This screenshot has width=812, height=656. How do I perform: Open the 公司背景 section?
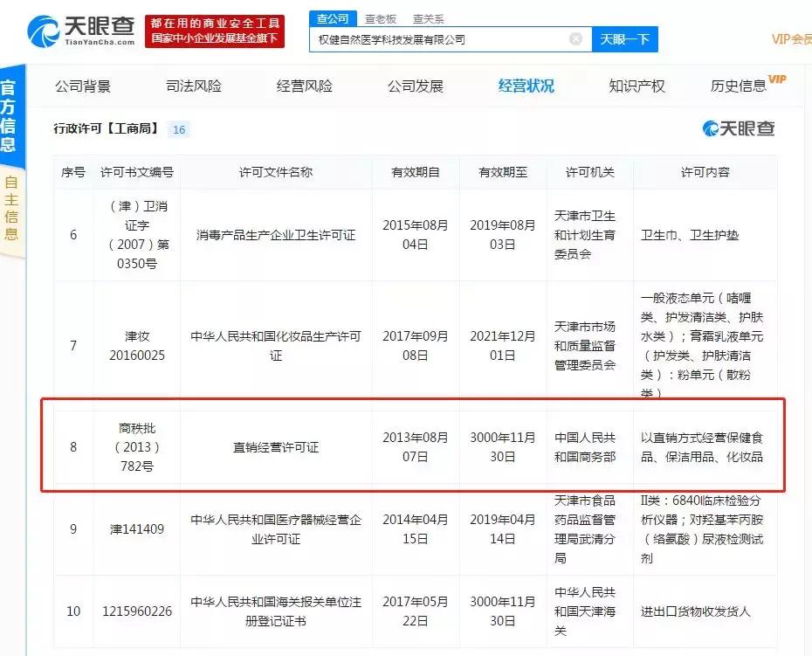[x=83, y=85]
